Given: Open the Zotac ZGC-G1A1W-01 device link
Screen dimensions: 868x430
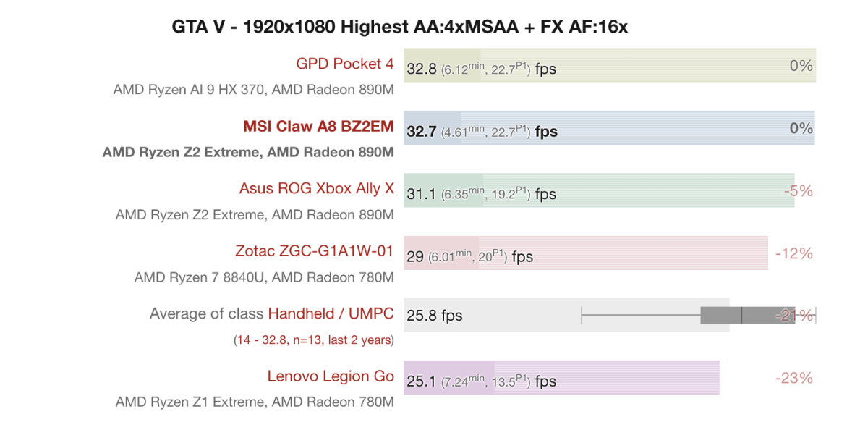Looking at the screenshot, I should pyautogui.click(x=314, y=251).
